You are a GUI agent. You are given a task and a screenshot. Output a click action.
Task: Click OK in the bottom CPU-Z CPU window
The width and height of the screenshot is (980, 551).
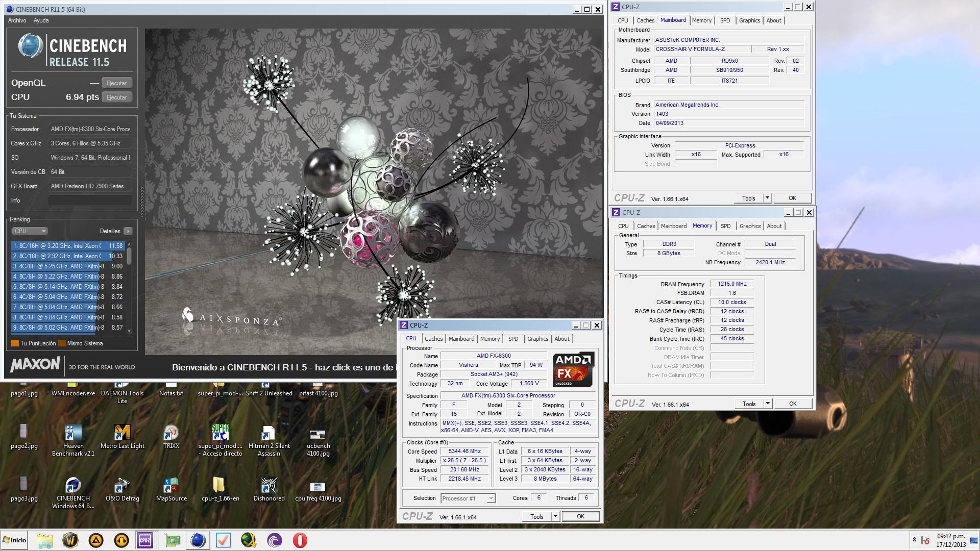click(x=580, y=516)
